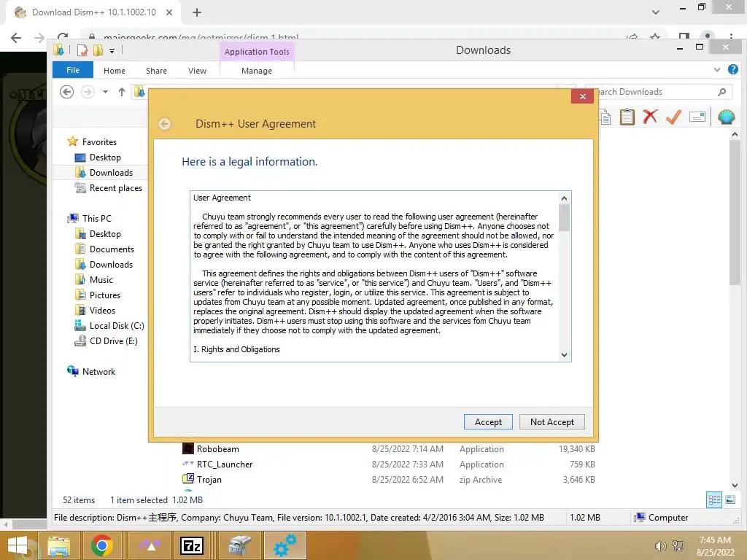This screenshot has height=560, width=747.
Task: Open the toolbox app taskbar icon
Action: pyautogui.click(x=239, y=545)
